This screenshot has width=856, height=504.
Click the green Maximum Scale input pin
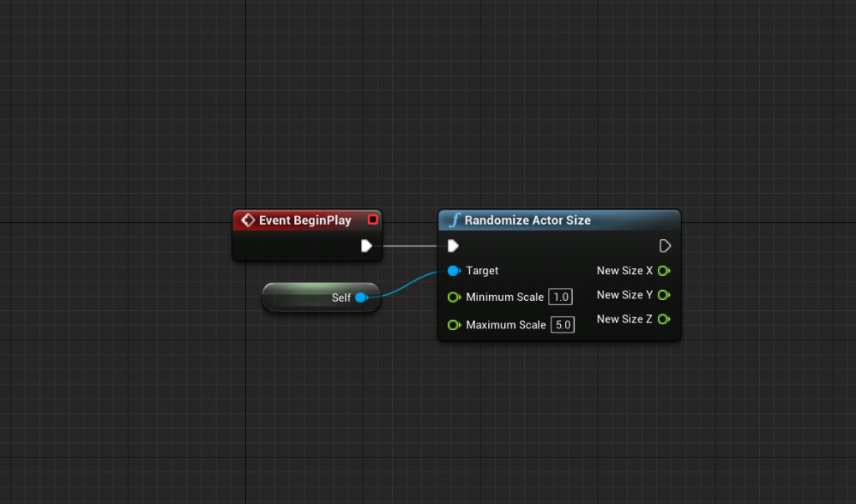453,324
